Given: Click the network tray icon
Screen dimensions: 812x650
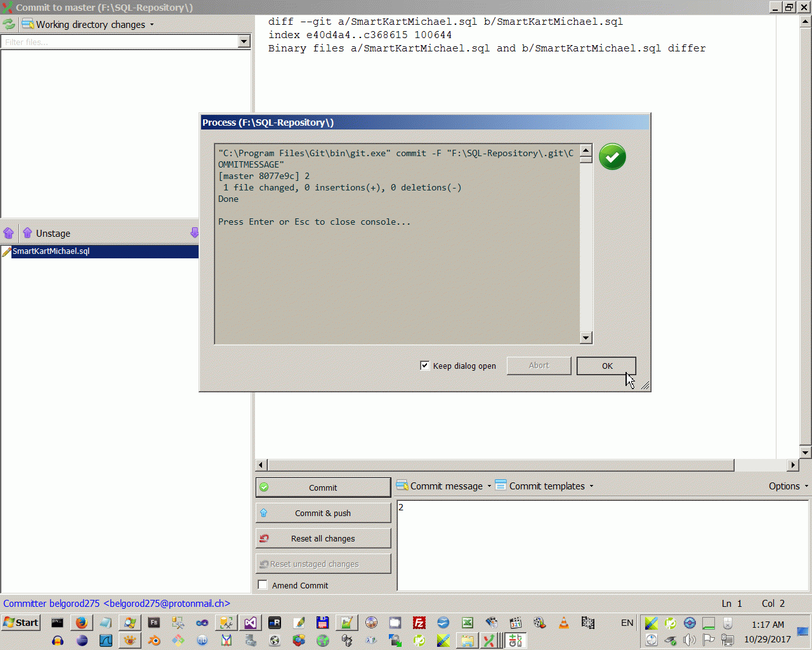Looking at the screenshot, I should click(728, 640).
